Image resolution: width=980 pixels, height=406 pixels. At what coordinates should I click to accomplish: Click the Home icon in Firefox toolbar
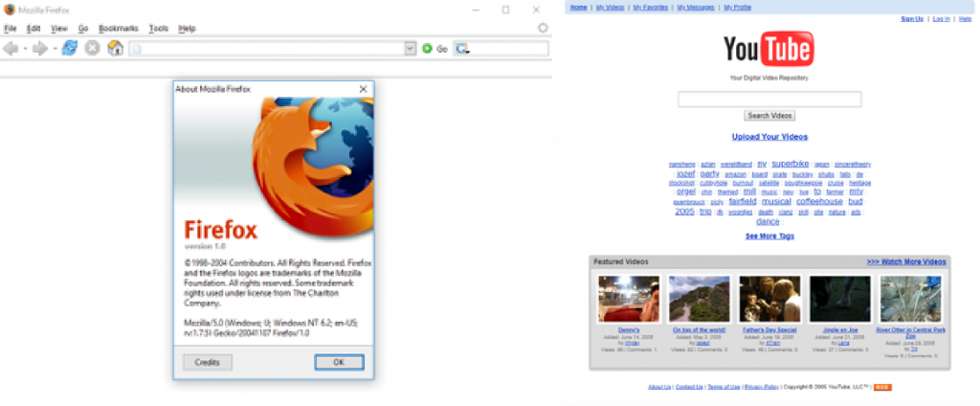tap(115, 48)
